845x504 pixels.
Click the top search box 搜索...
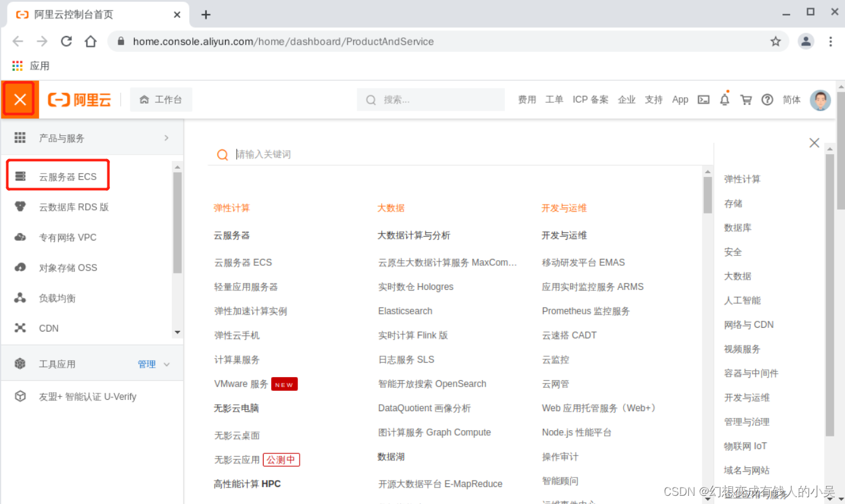pyautogui.click(x=431, y=100)
